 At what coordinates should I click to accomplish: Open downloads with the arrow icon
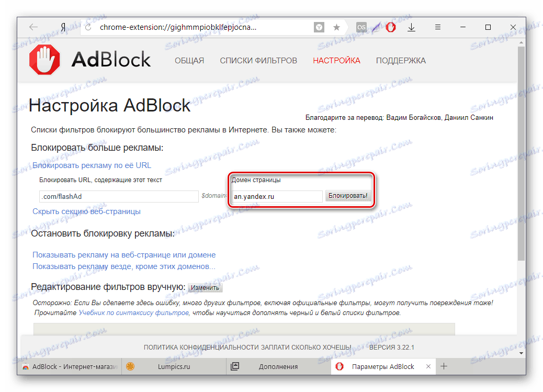coord(411,27)
